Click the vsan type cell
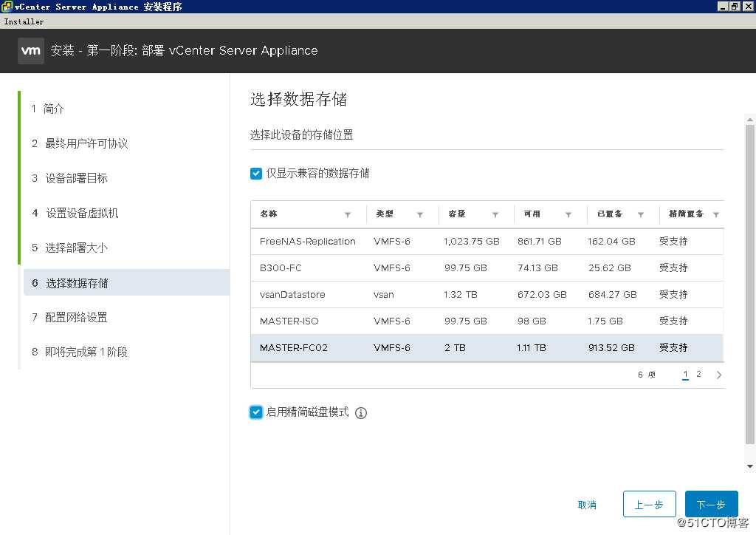This screenshot has height=535, width=756. (x=383, y=294)
